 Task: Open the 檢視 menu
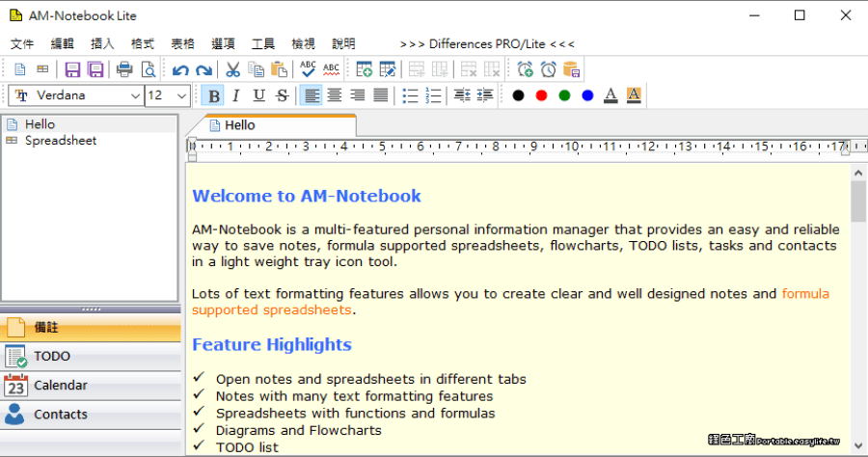[x=304, y=43]
